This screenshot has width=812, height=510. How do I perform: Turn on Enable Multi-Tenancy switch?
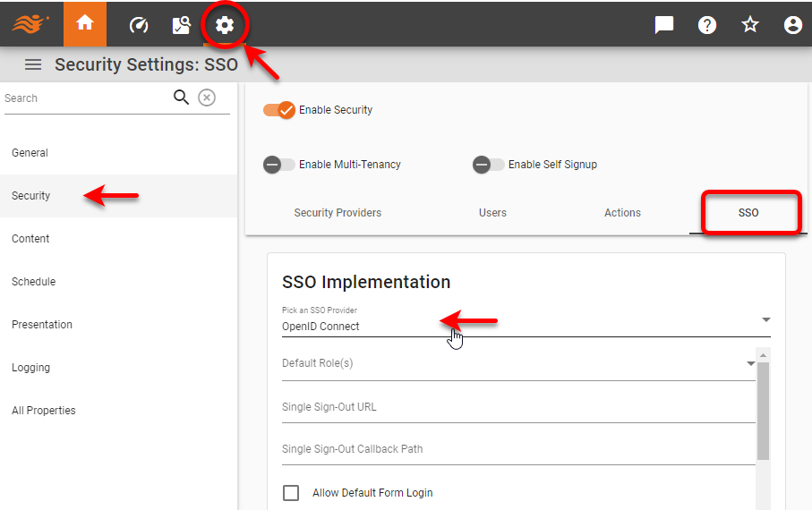pyautogui.click(x=279, y=165)
